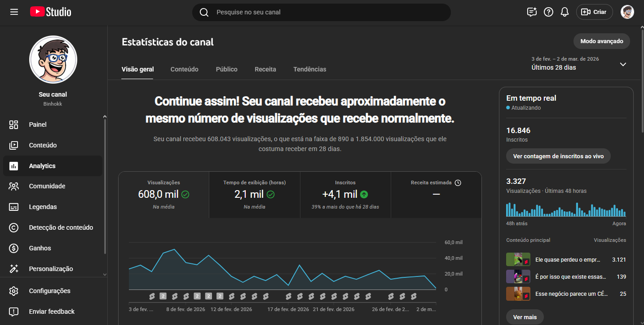Image resolution: width=644 pixels, height=325 pixels.
Task: Select the Analytics bar chart sidebar icon
Action: pyautogui.click(x=14, y=166)
